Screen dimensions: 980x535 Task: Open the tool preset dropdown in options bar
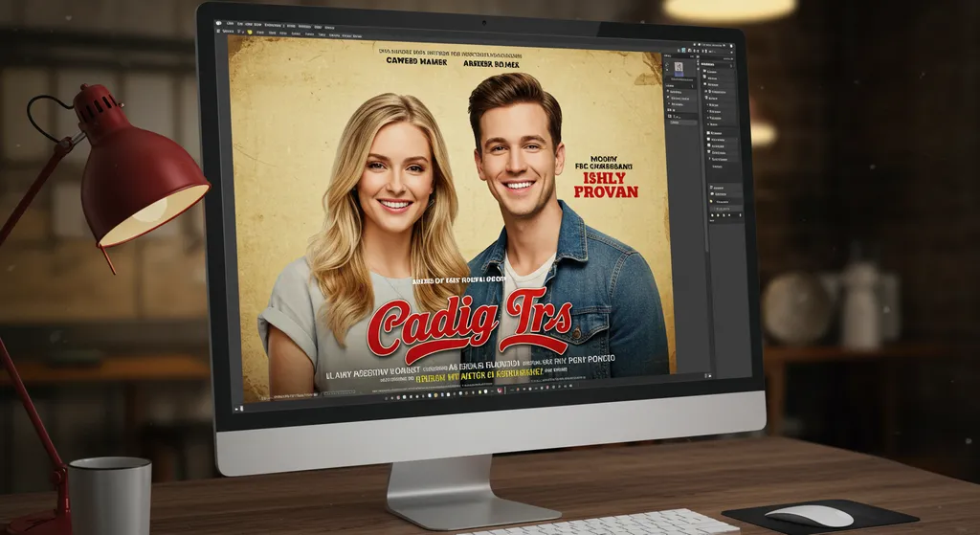tap(237, 33)
